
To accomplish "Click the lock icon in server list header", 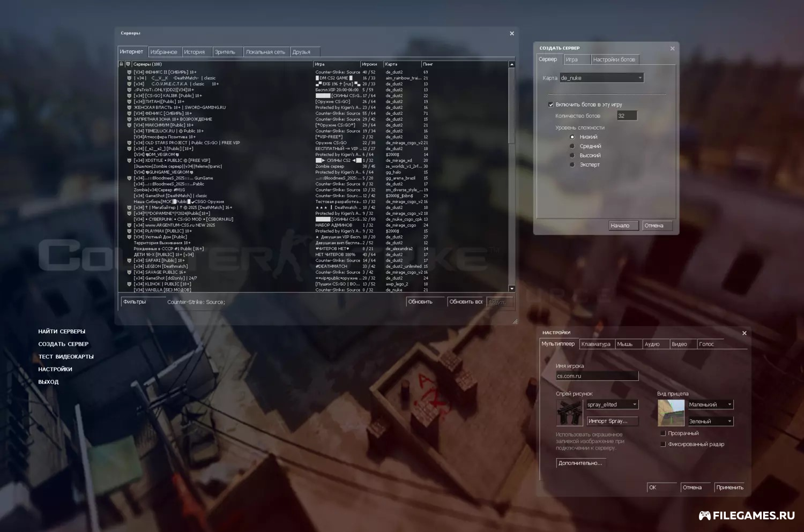I will tap(121, 64).
